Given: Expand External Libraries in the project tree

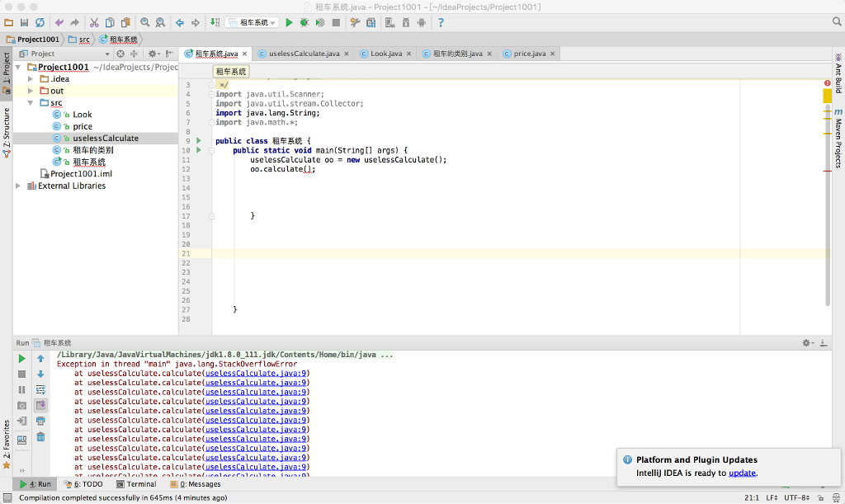Looking at the screenshot, I should tap(19, 186).
